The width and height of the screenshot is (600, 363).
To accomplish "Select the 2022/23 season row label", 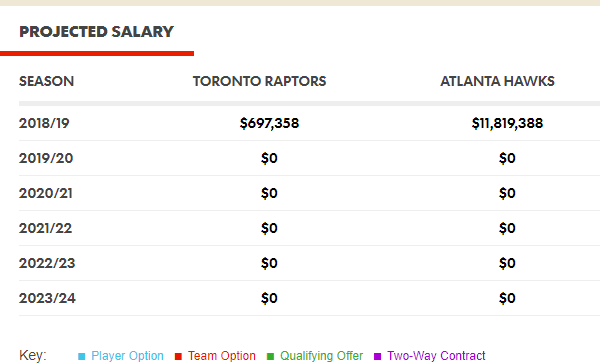I will coord(47,263).
